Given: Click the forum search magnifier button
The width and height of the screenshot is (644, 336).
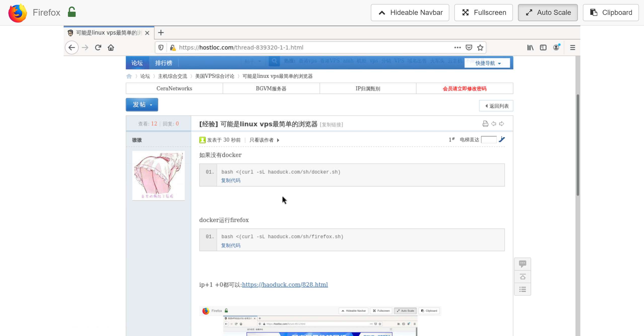Looking at the screenshot, I should (x=274, y=61).
